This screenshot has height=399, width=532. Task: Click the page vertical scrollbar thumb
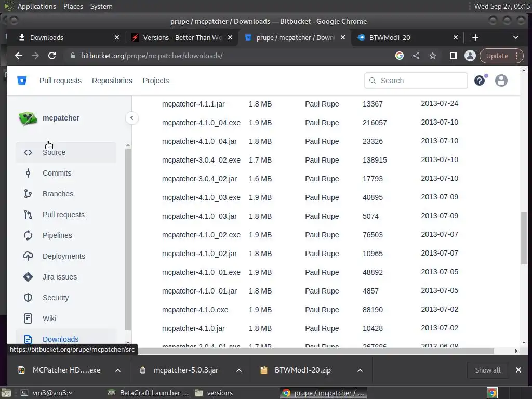point(524,237)
